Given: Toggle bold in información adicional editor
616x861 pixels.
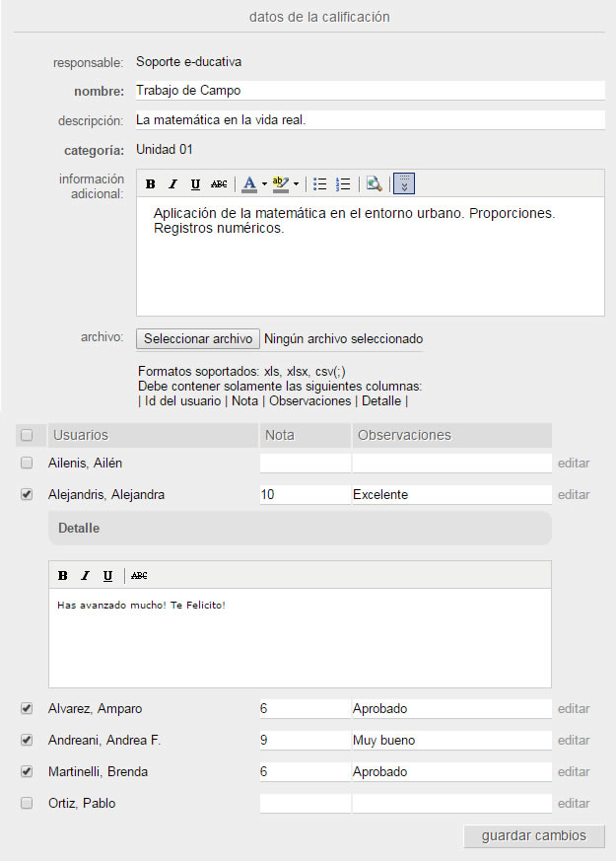Looking at the screenshot, I should pyautogui.click(x=151, y=183).
